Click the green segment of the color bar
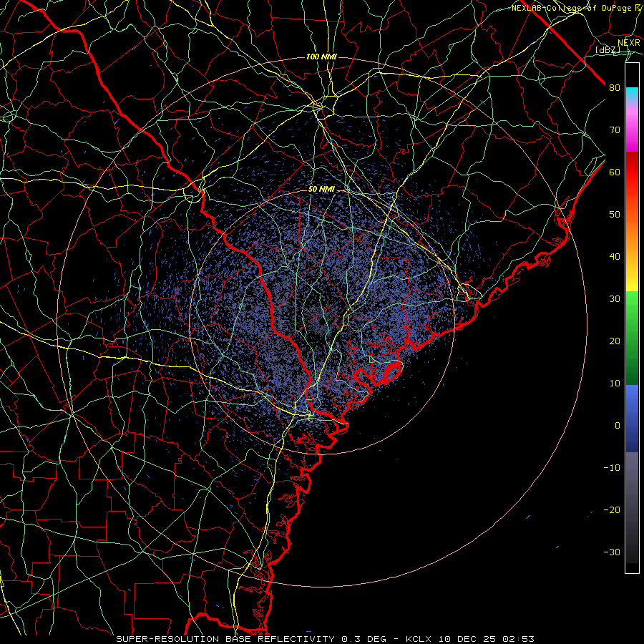 tap(632, 338)
